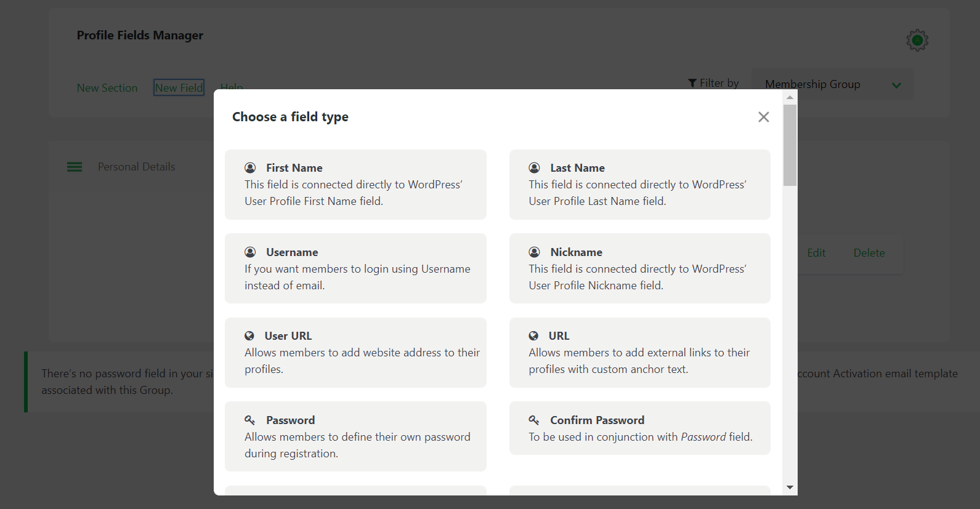This screenshot has width=980, height=509.
Task: Click the modal scrollbar down arrow
Action: (x=789, y=487)
